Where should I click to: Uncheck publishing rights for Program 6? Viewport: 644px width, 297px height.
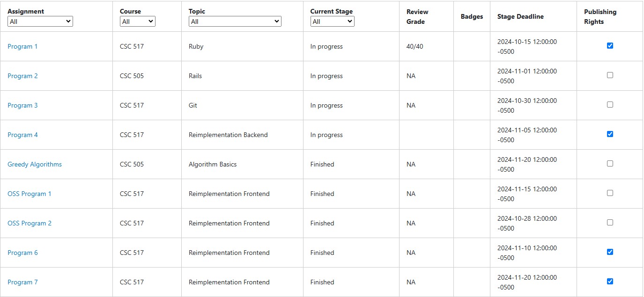coord(610,252)
